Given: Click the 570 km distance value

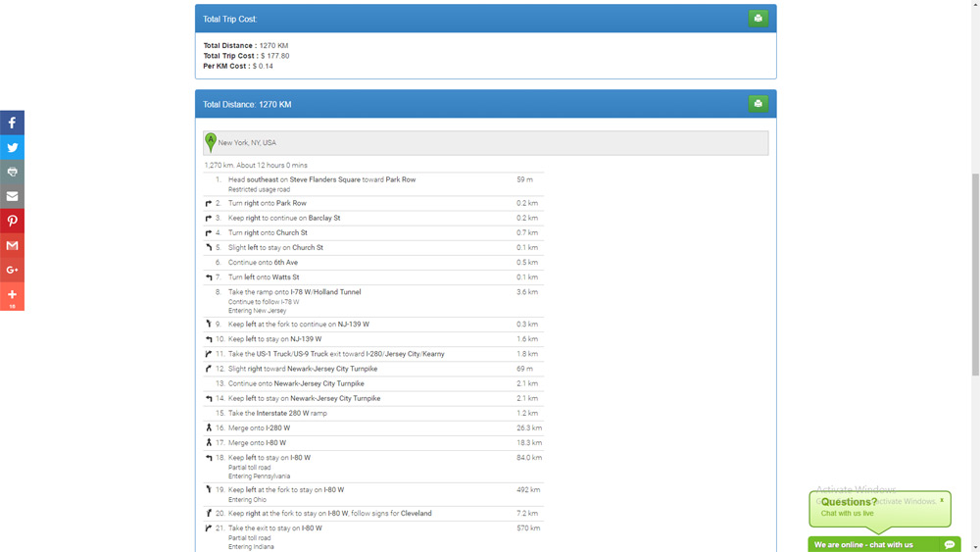Looking at the screenshot, I should point(528,528).
